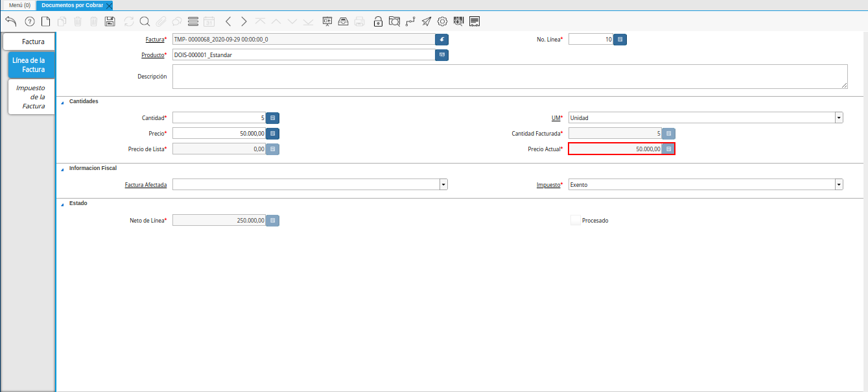Focus the Precio input showing 50.000,00
The height and width of the screenshot is (392, 868).
click(219, 134)
